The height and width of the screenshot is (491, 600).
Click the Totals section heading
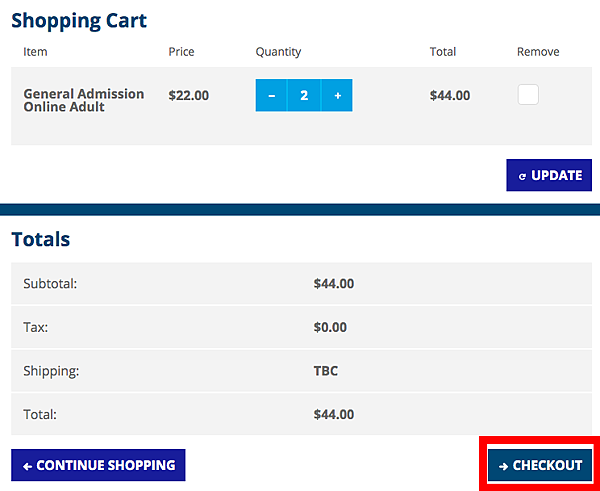pyautogui.click(x=41, y=239)
